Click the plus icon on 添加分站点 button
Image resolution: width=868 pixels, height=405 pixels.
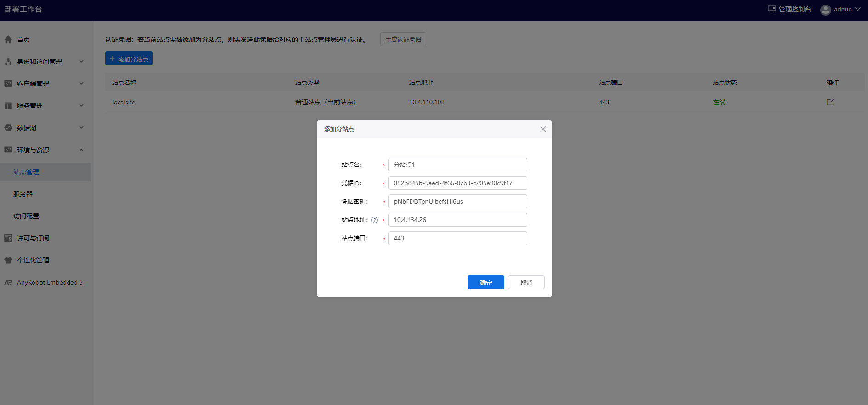112,59
